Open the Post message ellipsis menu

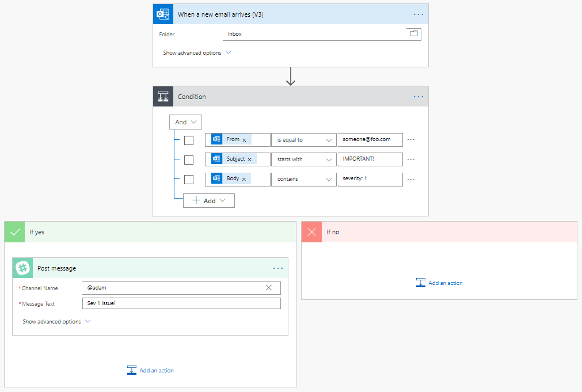pos(278,268)
